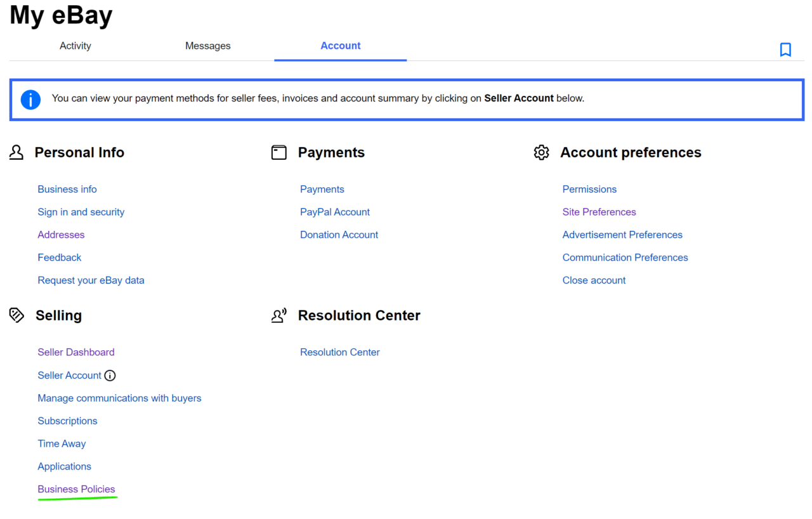The image size is (812, 519).
Task: Click the Personal Info person icon
Action: pos(16,152)
